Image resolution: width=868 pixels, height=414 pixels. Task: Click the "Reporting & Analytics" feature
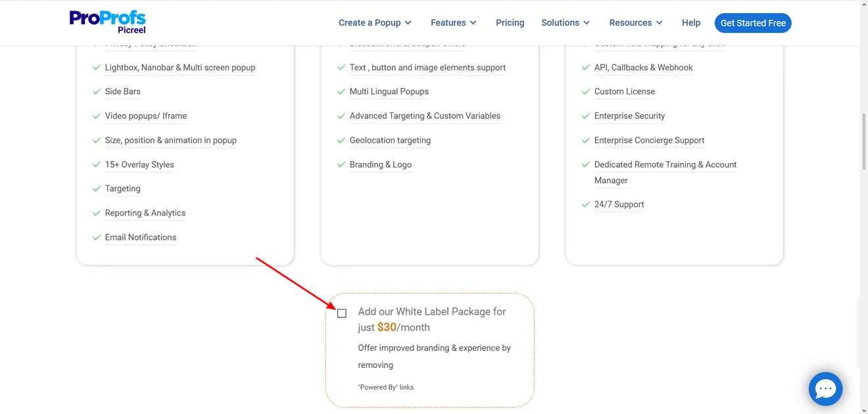[145, 213]
